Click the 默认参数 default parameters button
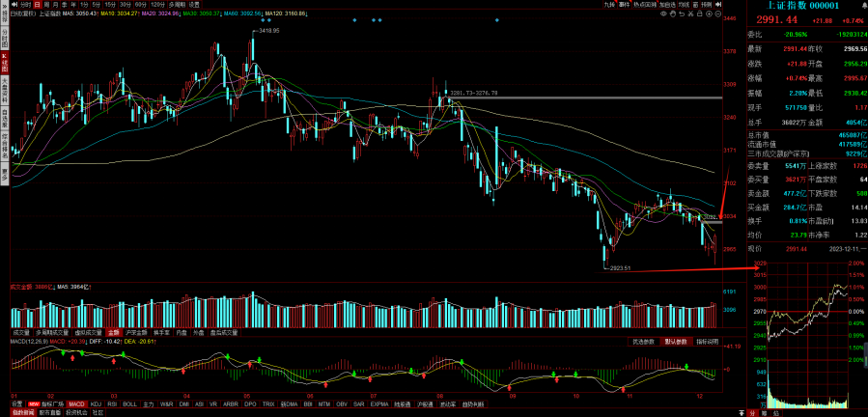 tap(676, 342)
